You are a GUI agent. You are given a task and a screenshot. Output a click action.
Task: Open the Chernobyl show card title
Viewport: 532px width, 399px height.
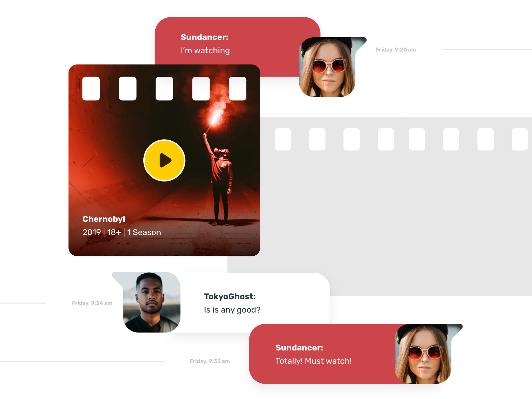(104, 219)
